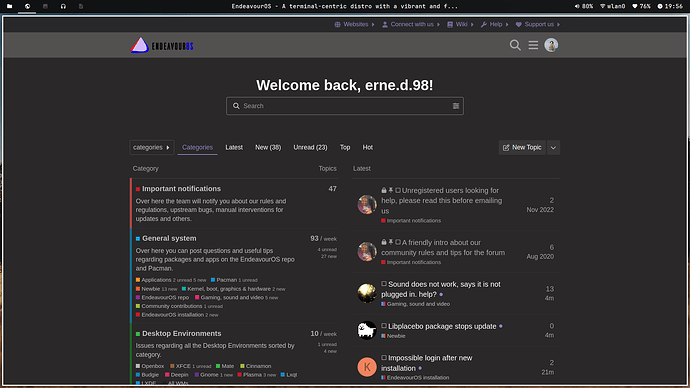Open the Newbie subcategory under General system

pos(150,289)
